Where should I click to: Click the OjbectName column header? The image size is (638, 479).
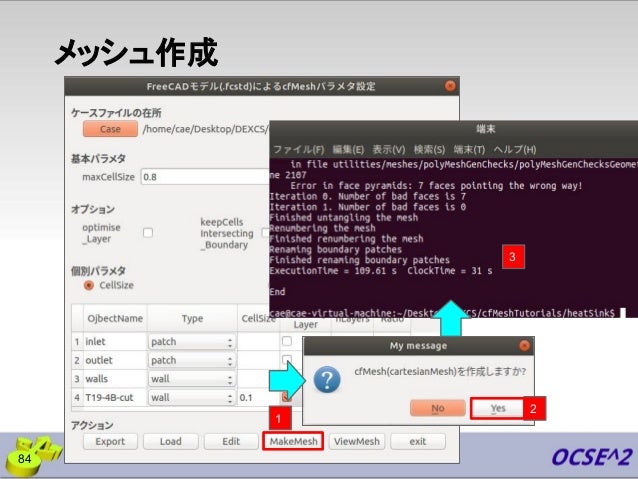click(x=115, y=319)
